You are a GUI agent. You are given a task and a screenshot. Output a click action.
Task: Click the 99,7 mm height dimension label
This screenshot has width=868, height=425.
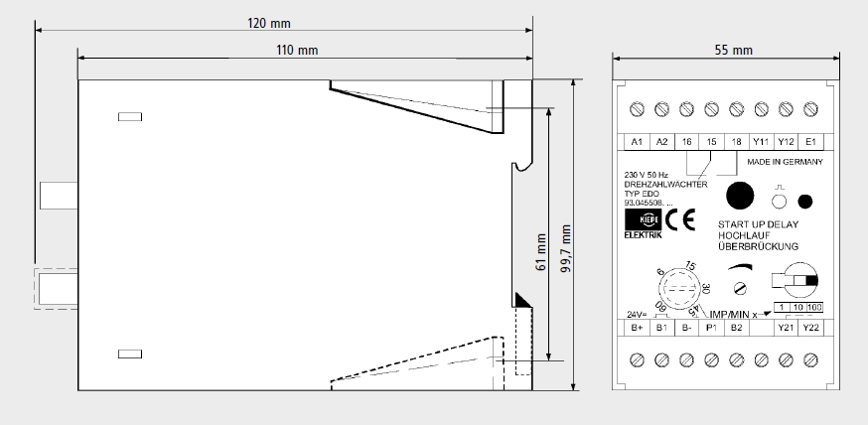click(566, 253)
